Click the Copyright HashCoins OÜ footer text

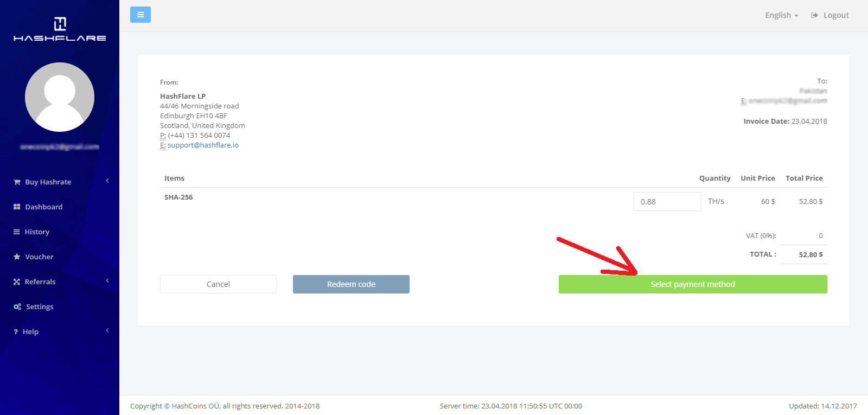click(225, 406)
